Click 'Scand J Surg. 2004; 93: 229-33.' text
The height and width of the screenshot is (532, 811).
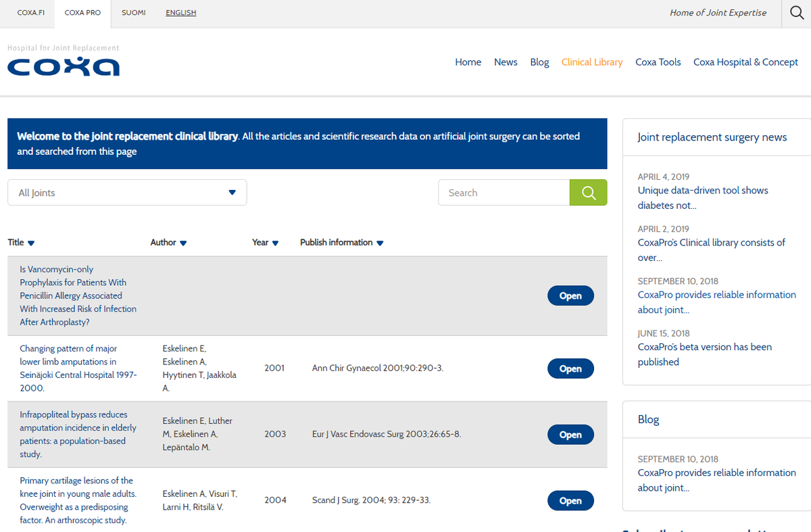coord(371,501)
